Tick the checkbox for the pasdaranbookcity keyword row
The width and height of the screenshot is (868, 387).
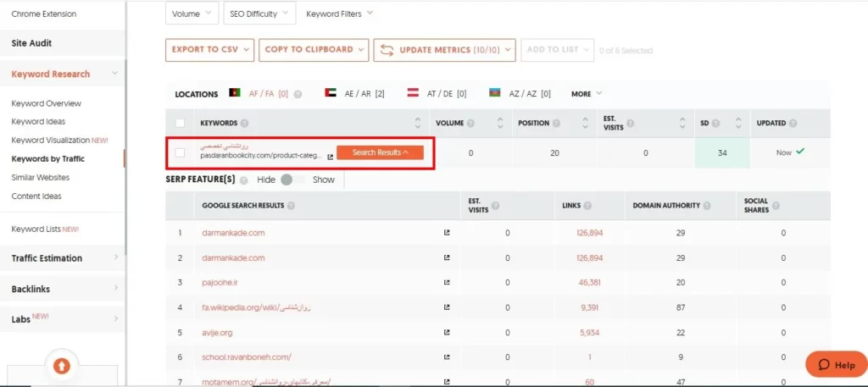(180, 152)
